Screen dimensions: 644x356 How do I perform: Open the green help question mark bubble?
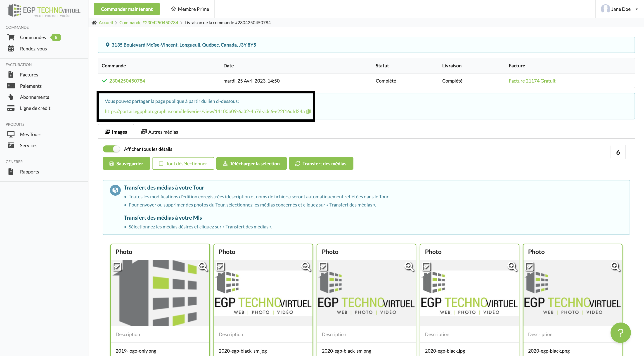(620, 332)
